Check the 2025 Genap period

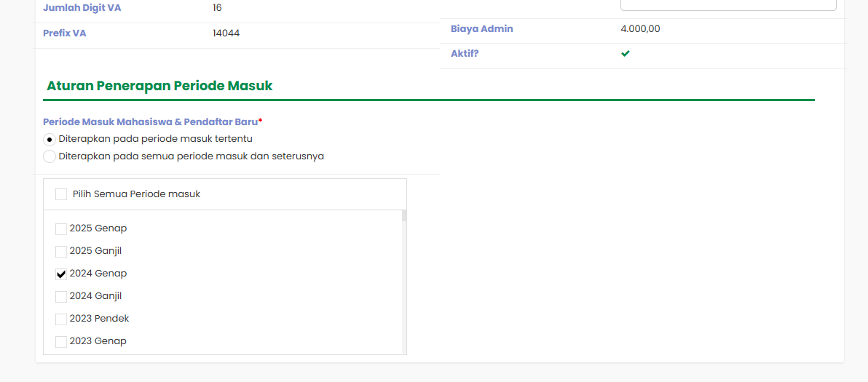point(61,228)
